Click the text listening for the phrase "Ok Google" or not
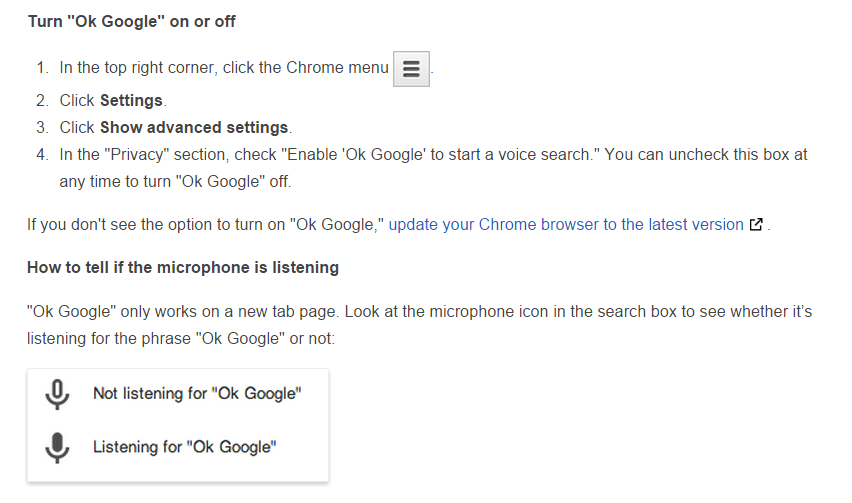 click(181, 338)
